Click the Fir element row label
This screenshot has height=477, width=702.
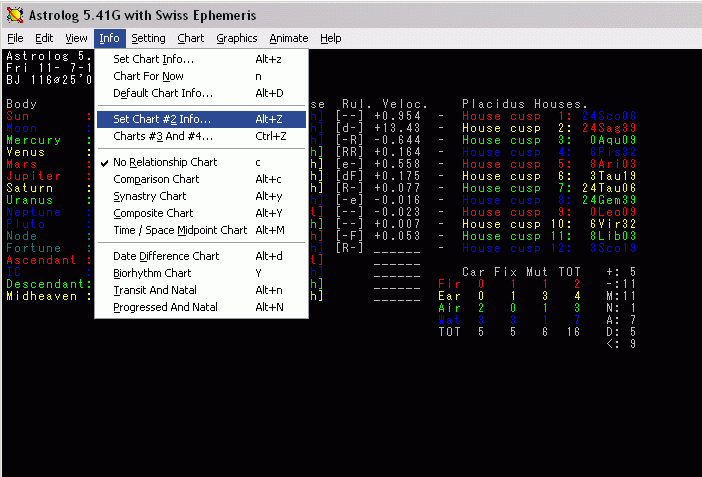pos(449,284)
